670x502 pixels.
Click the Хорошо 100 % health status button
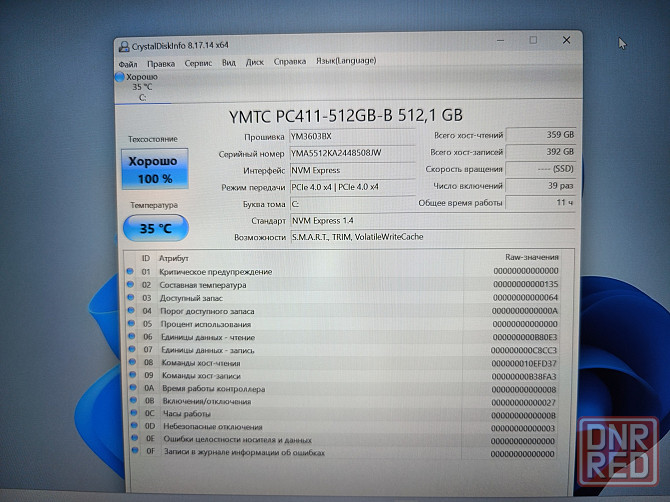[x=153, y=170]
